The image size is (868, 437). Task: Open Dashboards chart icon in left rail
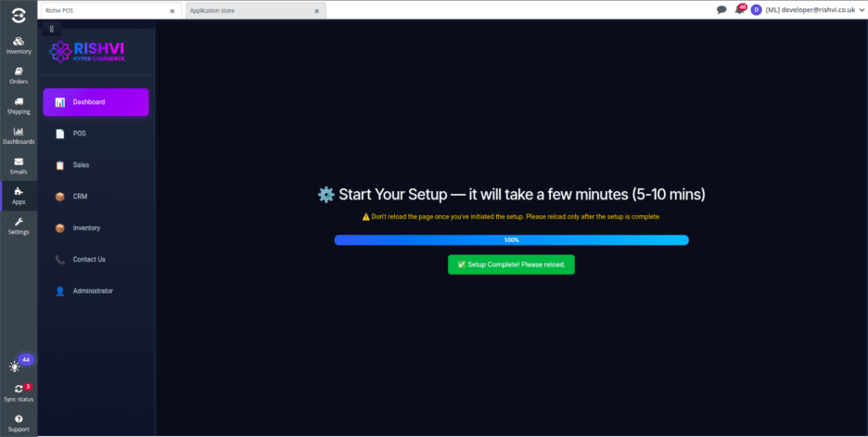click(x=19, y=135)
